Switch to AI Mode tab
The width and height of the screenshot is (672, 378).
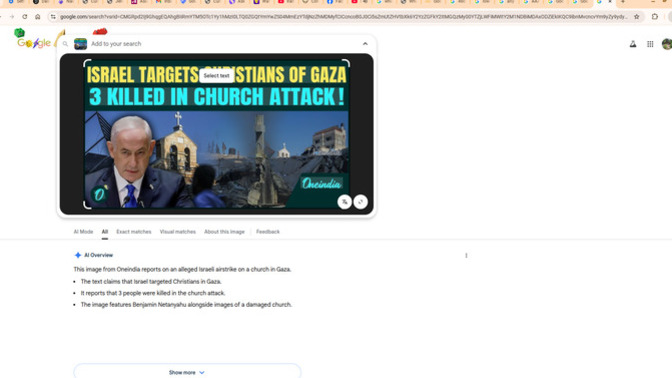click(x=83, y=231)
